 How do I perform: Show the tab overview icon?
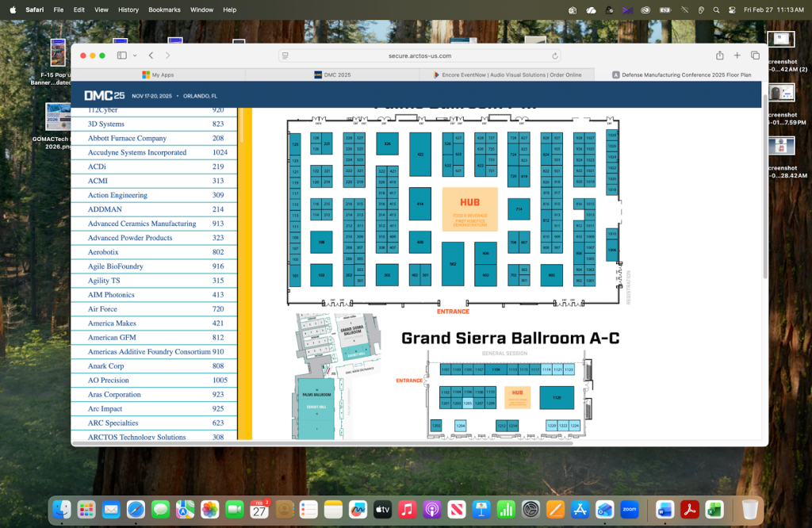coord(755,55)
